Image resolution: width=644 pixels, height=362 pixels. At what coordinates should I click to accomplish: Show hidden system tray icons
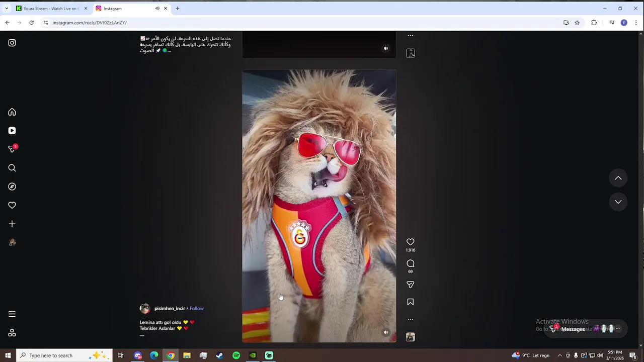(559, 355)
